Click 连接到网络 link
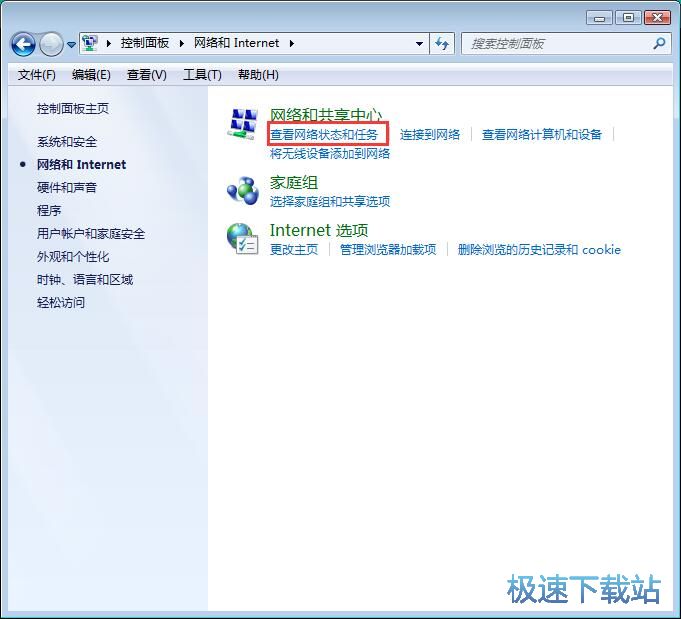 [430, 135]
